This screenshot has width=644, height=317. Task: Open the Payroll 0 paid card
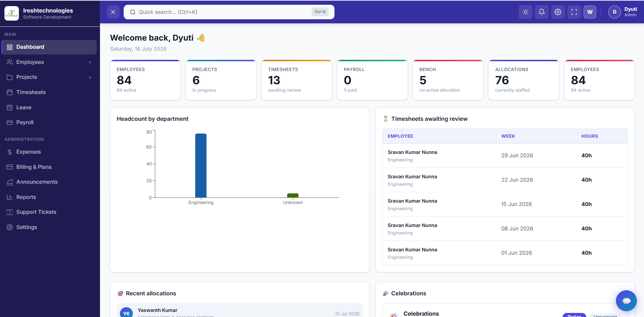(x=372, y=80)
